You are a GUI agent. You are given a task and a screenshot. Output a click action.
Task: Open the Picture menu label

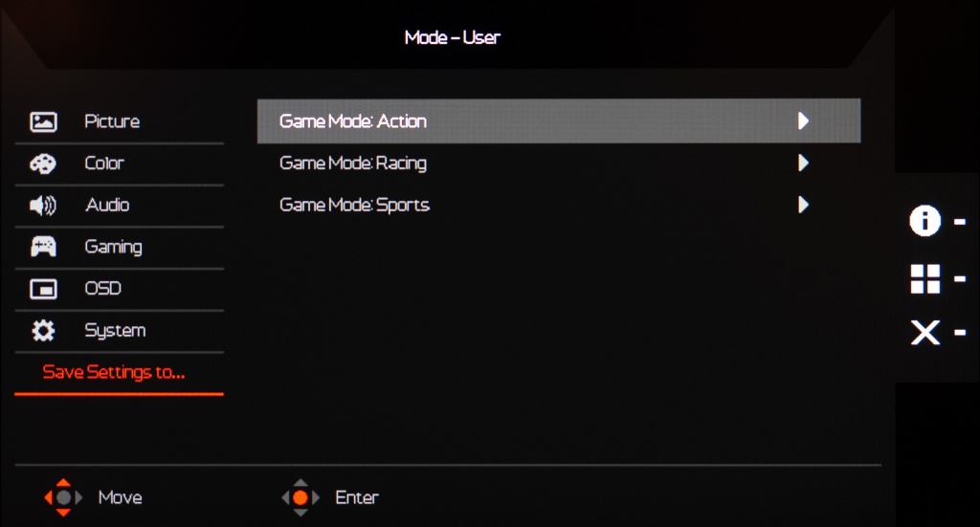point(112,121)
